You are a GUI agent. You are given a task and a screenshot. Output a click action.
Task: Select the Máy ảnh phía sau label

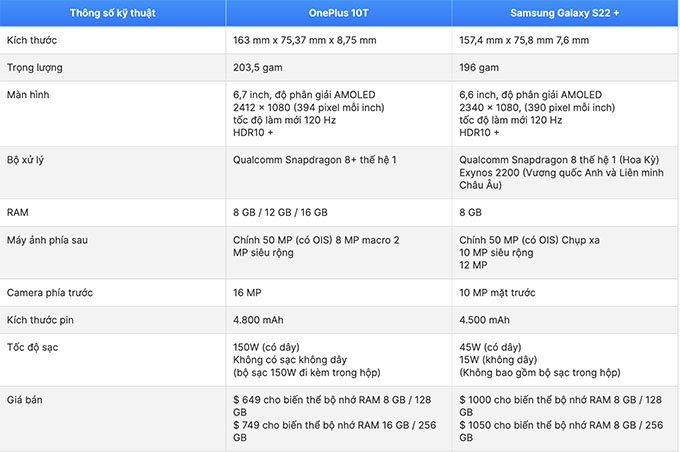tap(47, 240)
